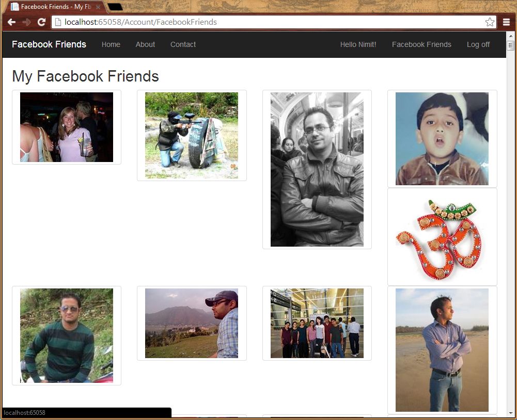The image size is (517, 420).
Task: Open the Home menu item
Action: [111, 44]
